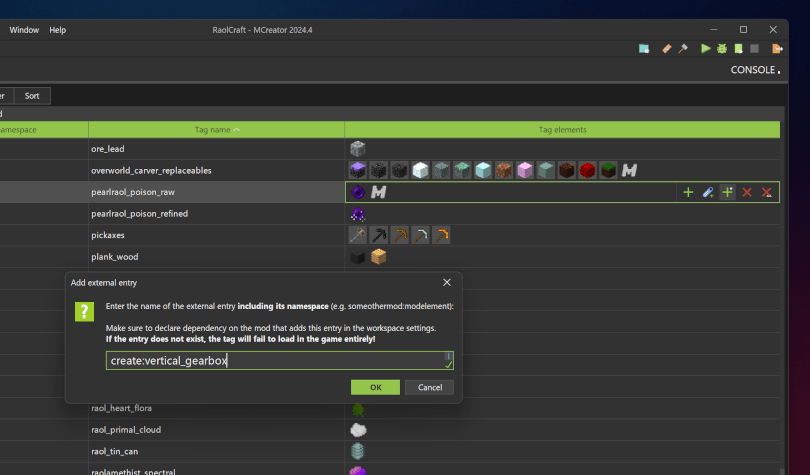Select the pickaxes tag name

pos(108,235)
